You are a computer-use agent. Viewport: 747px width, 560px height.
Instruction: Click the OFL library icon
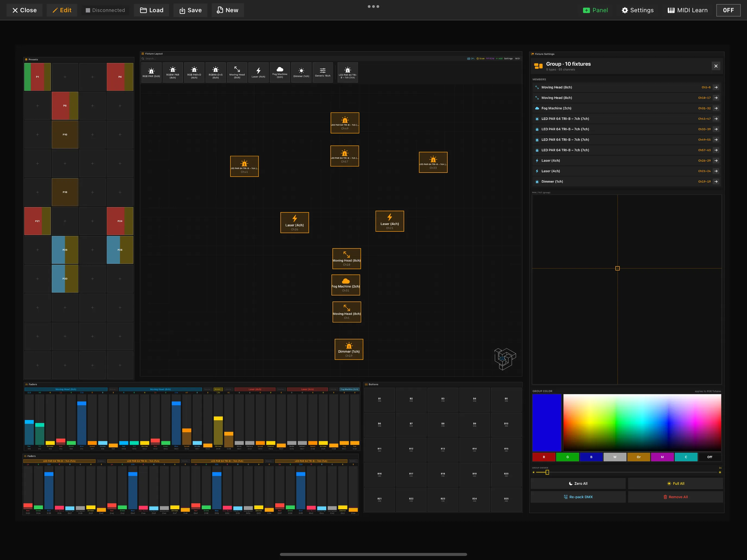point(471,58)
